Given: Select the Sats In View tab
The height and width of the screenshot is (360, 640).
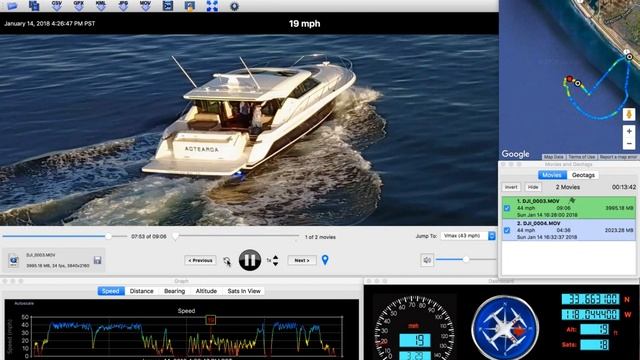Looking at the screenshot, I should click(x=244, y=291).
